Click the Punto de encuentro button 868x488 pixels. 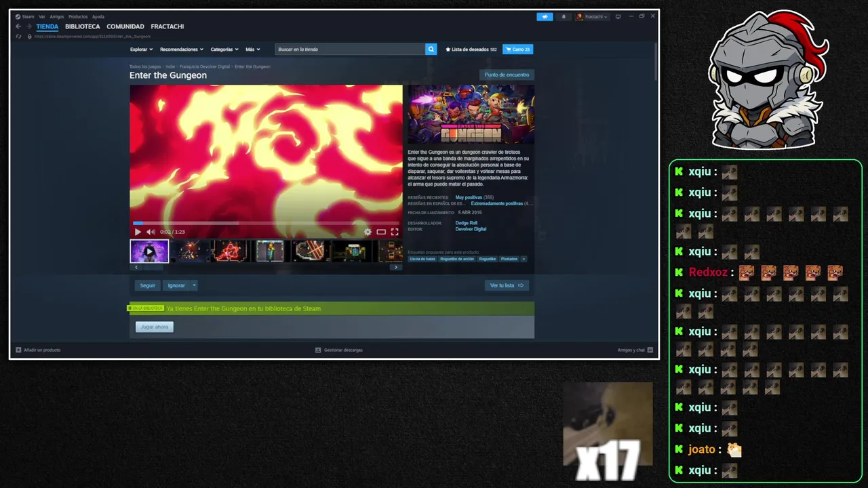tap(507, 75)
